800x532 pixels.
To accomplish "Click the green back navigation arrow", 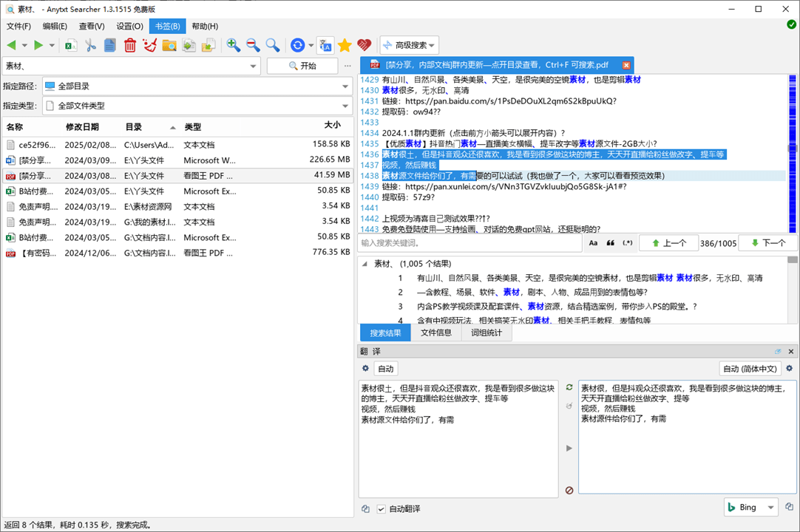I will [x=10, y=45].
